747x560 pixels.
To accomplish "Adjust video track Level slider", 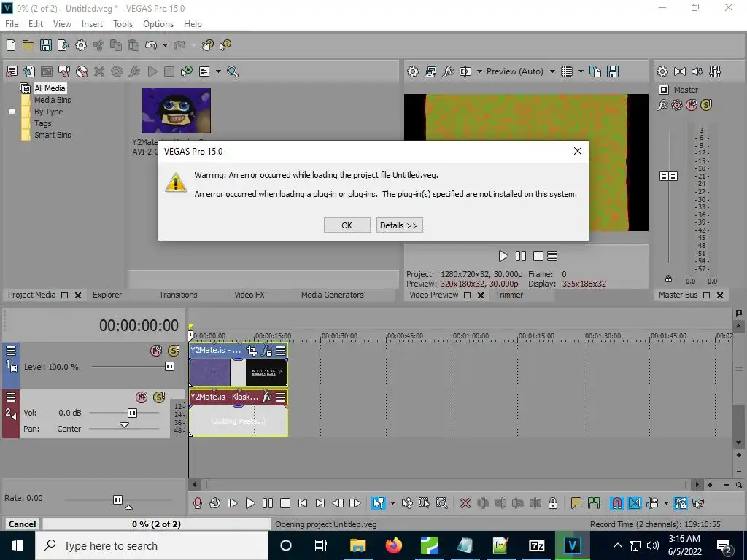I will (169, 366).
